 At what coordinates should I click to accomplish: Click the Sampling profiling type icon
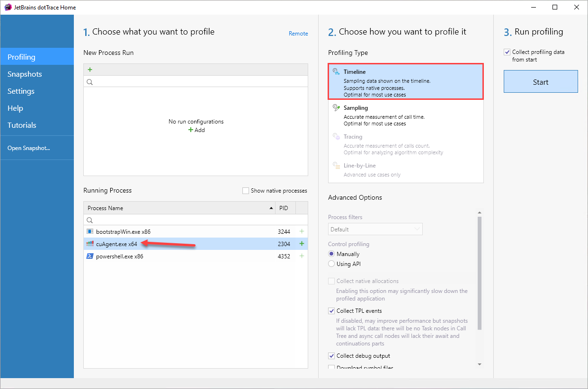coord(336,108)
